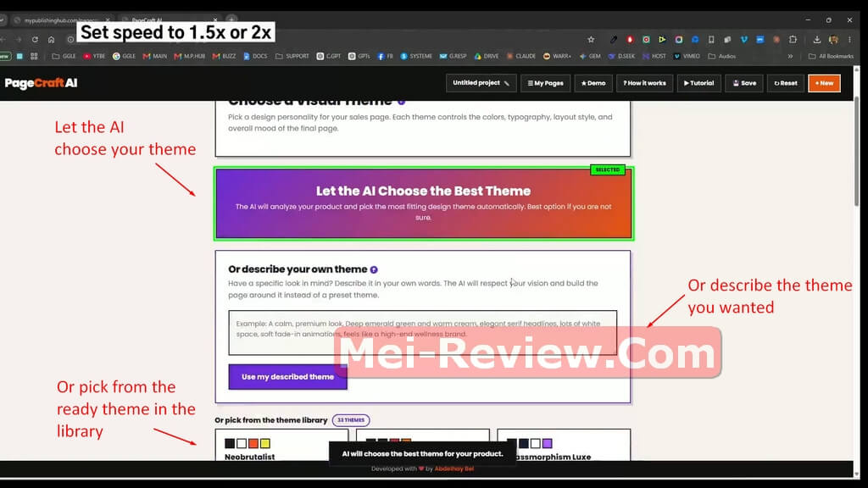Screen dimensions: 868x488
Task: Open the SYSTEME bookmark
Action: pos(416,56)
